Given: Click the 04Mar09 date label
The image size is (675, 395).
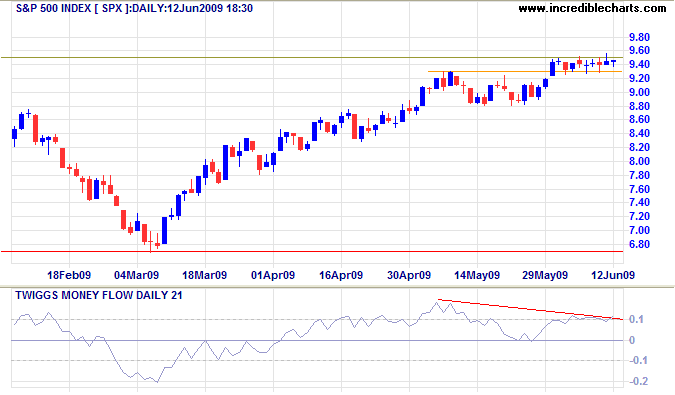Looking at the screenshot, I should 137,275.
